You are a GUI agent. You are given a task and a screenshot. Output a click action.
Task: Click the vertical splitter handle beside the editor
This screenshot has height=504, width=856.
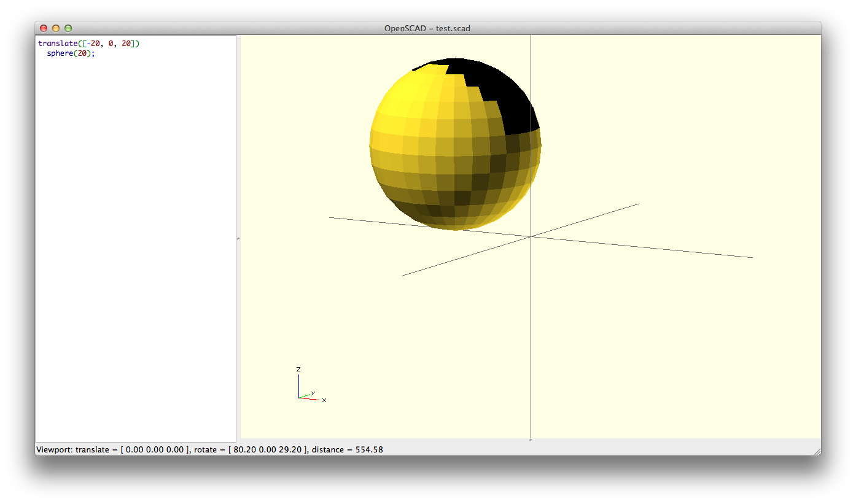tap(238, 238)
